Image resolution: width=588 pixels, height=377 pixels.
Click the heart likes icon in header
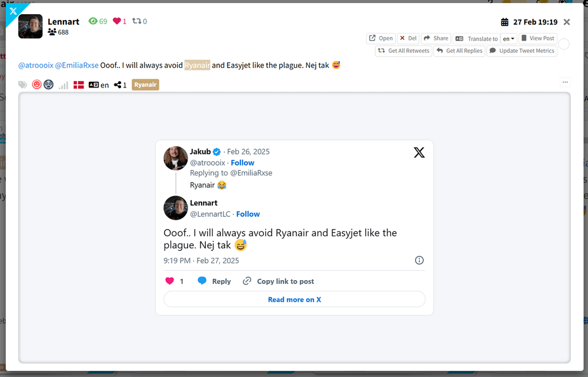tap(116, 21)
